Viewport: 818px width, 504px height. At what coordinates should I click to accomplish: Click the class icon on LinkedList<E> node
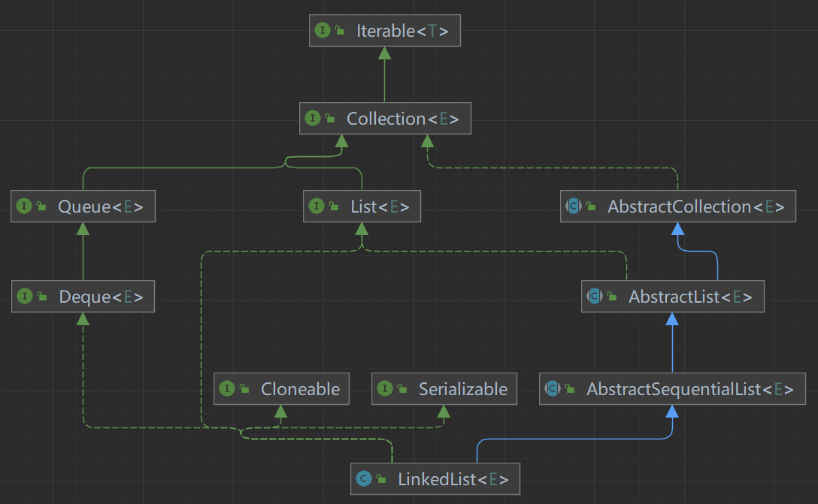pyautogui.click(x=364, y=478)
